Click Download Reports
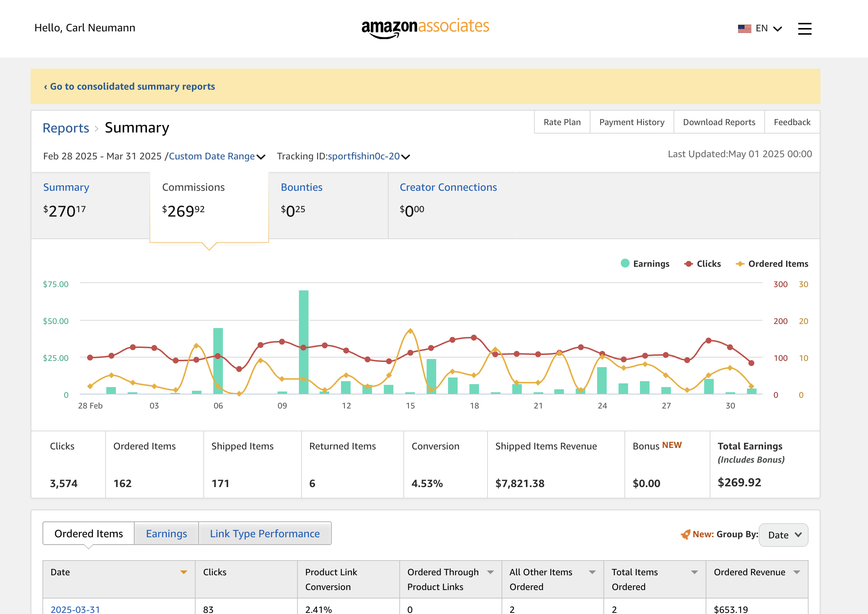 click(x=719, y=122)
